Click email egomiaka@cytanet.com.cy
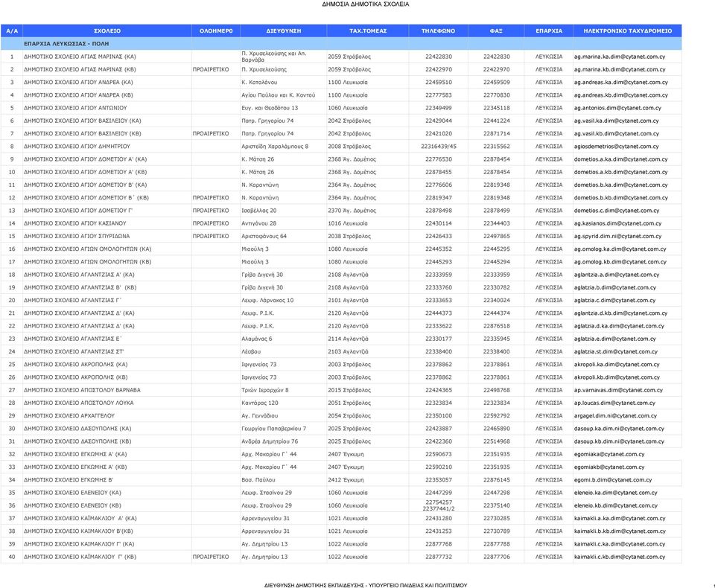The width and height of the screenshot is (715, 588). pyautogui.click(x=609, y=454)
